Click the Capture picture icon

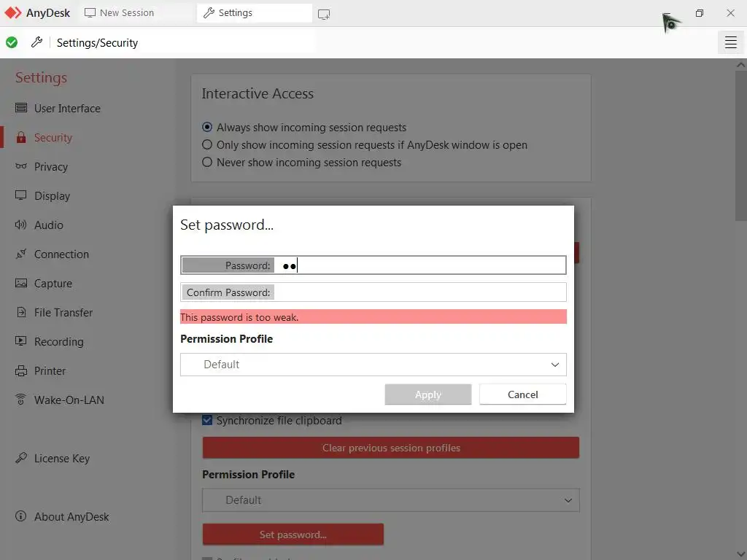click(x=21, y=283)
